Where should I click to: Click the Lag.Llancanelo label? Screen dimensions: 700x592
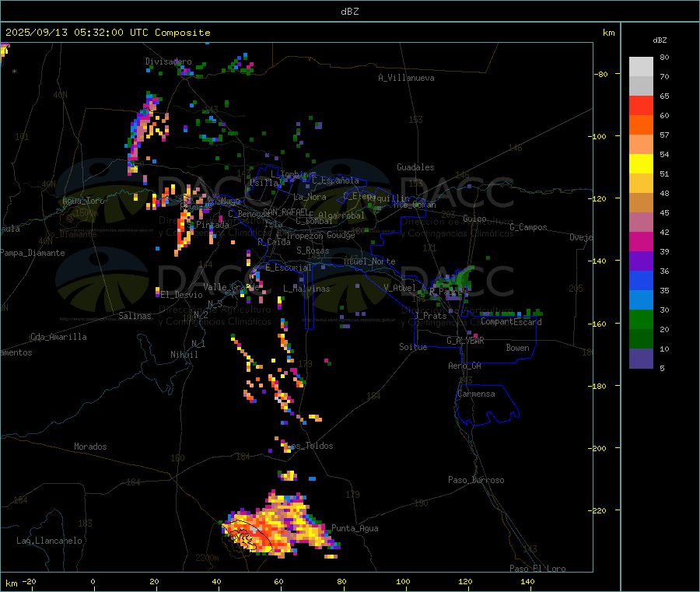tap(49, 541)
